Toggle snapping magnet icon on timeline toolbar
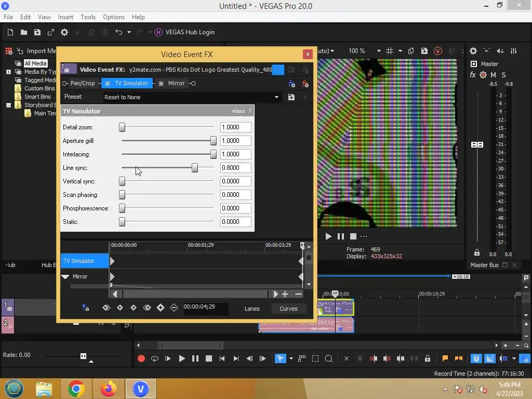The width and height of the screenshot is (532, 399). (x=476, y=358)
